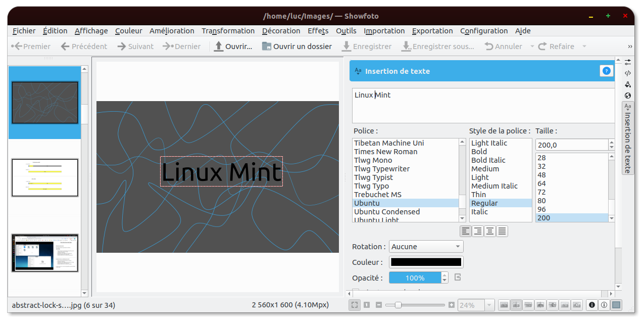Click the blue Opacité 100% bar
This screenshot has width=644, height=322.
(x=415, y=278)
